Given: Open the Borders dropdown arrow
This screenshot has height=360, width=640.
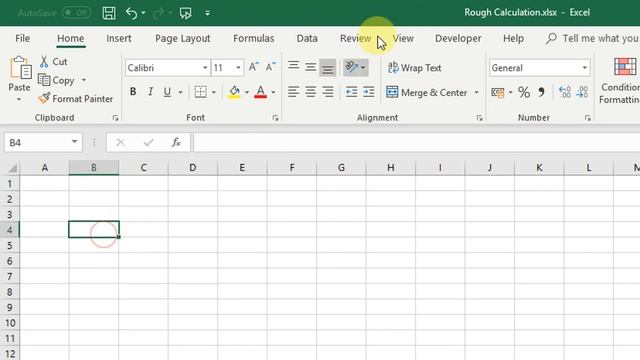Looking at the screenshot, I should point(213,92).
